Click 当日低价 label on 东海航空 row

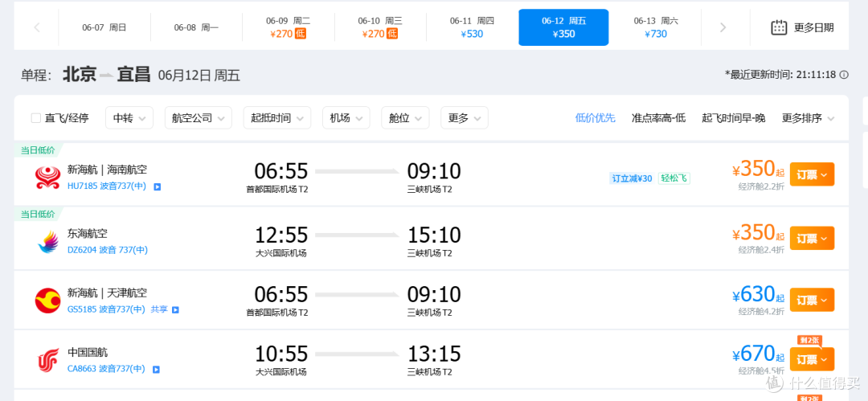click(38, 214)
